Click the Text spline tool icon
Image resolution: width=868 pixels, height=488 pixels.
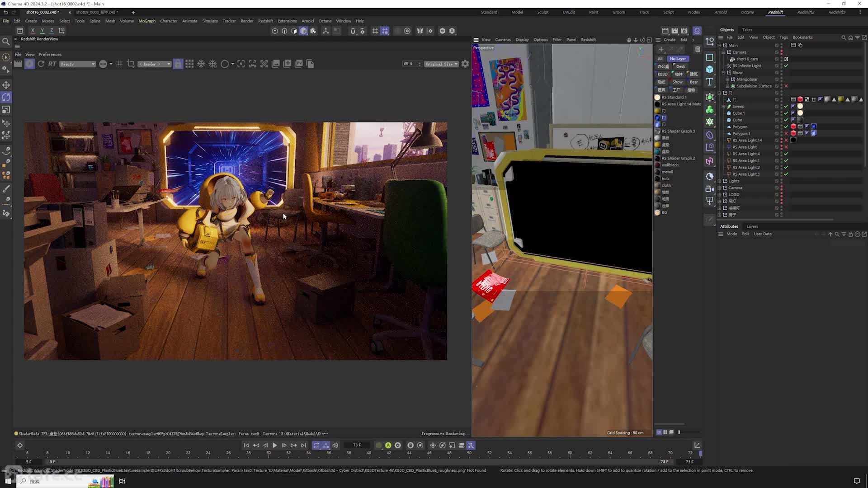710,82
